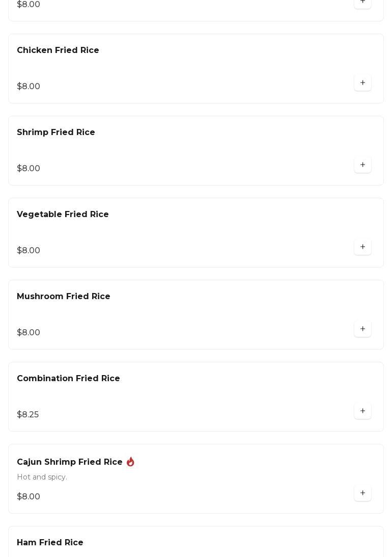Open the Chicken Fried Rice item title
The height and width of the screenshot is (557, 392).
(58, 50)
